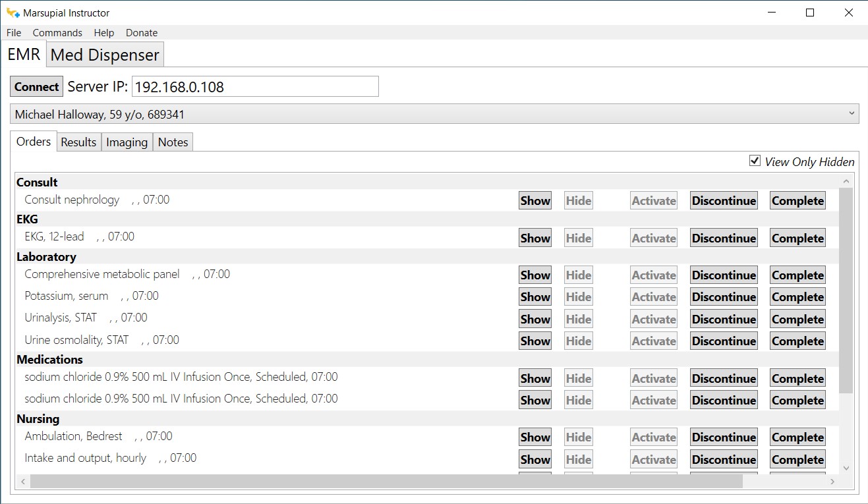868x504 pixels.
Task: Focus the Server IP input field
Action: coord(255,86)
